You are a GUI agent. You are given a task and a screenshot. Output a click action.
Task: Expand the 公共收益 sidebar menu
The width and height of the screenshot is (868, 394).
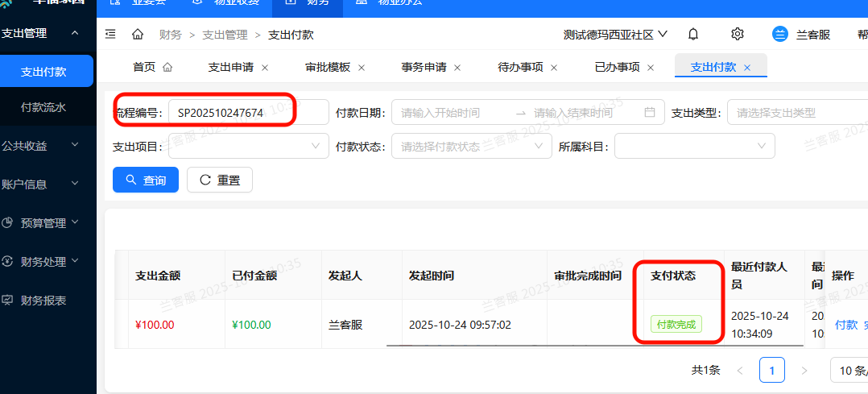pos(40,146)
